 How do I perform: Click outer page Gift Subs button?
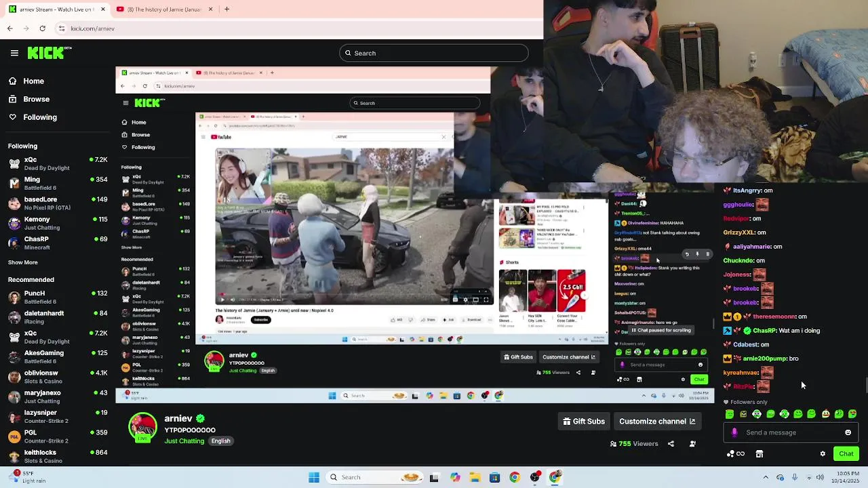583,422
